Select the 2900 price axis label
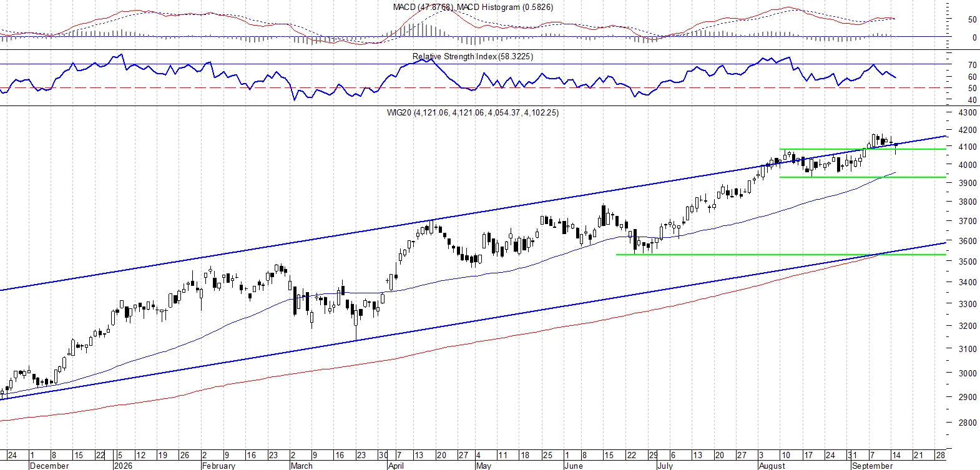The image size is (980, 470). coord(968,397)
